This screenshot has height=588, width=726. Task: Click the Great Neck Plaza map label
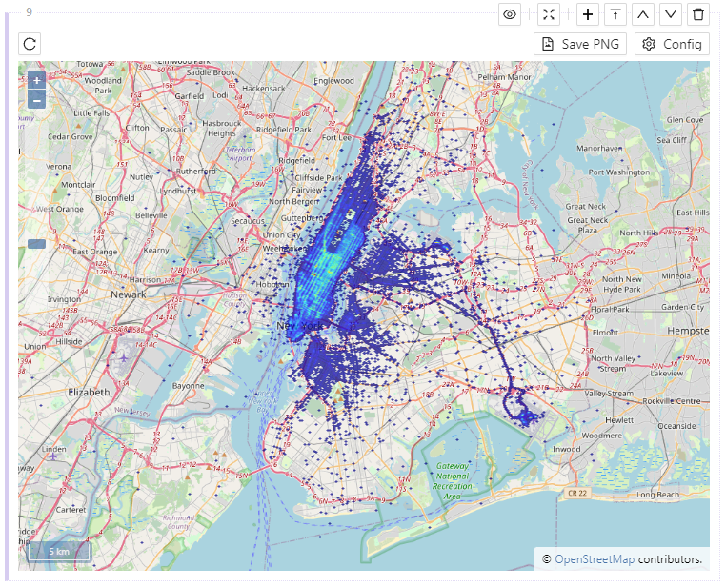point(587,225)
